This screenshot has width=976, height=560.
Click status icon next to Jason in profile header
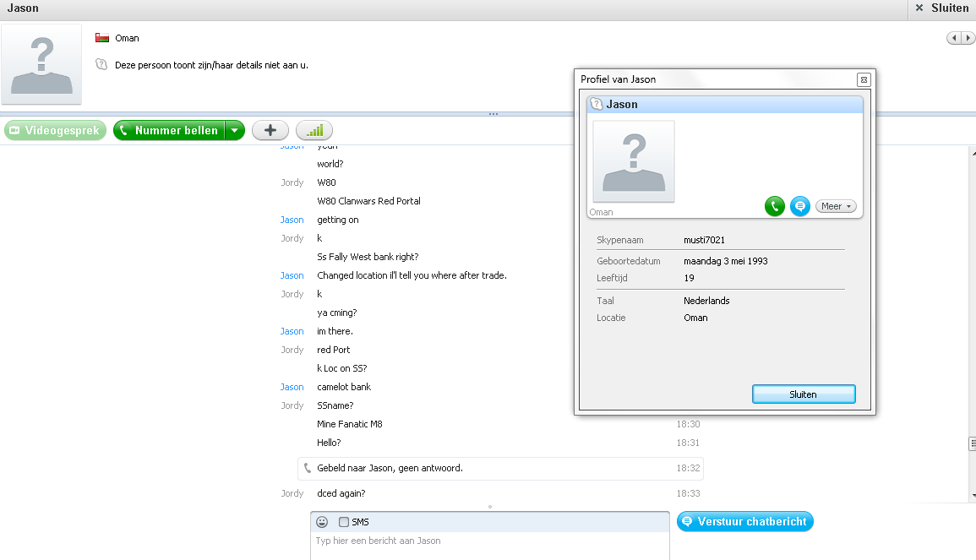point(597,104)
